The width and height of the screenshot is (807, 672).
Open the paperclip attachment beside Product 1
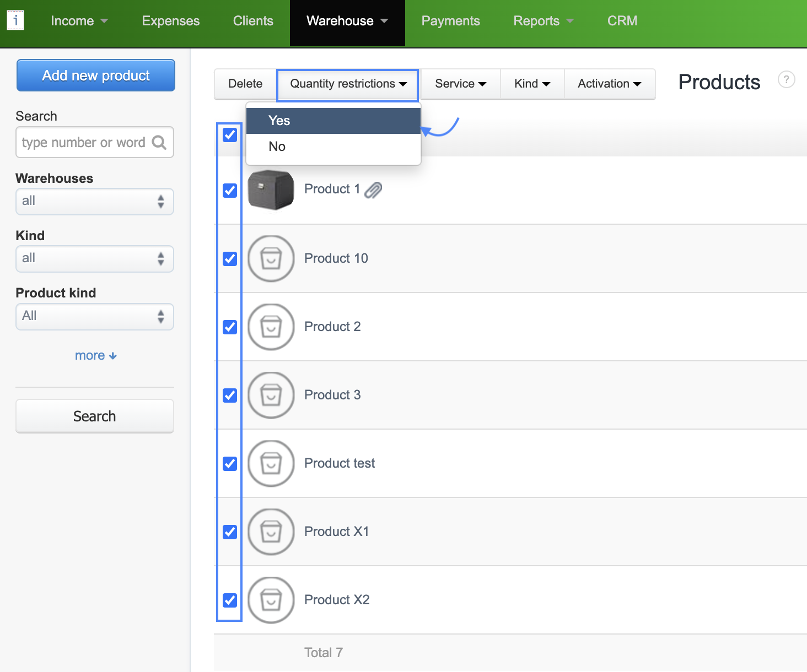pos(373,190)
